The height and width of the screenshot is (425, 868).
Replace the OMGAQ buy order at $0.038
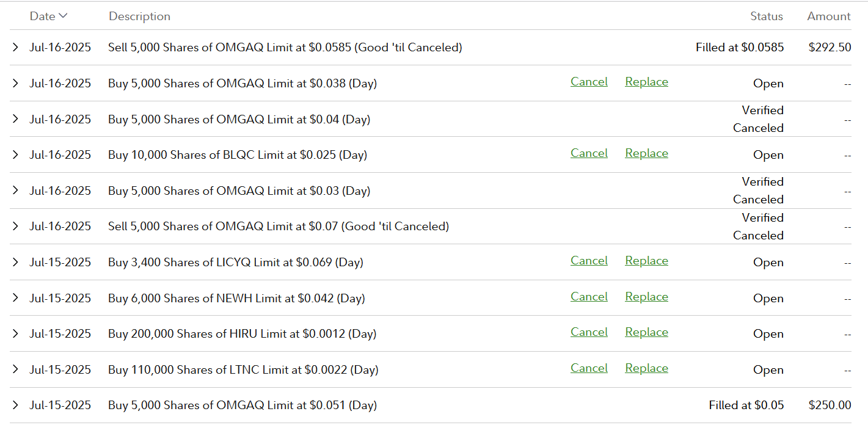pyautogui.click(x=646, y=82)
